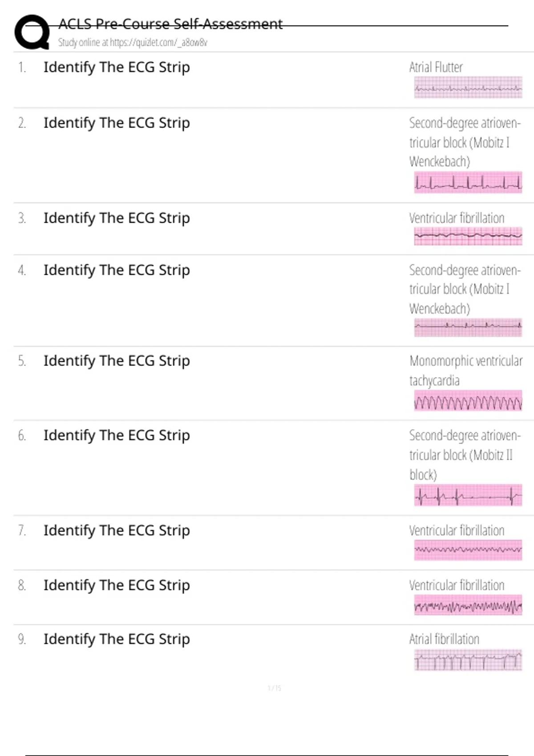Open the Atrial Flutter ECG strip thumbnail
The width and height of the screenshot is (534, 756).
coord(468,88)
